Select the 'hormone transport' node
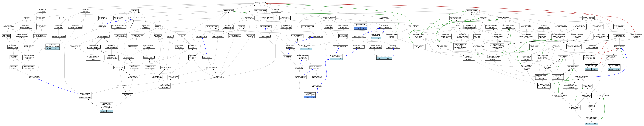 (218, 36)
